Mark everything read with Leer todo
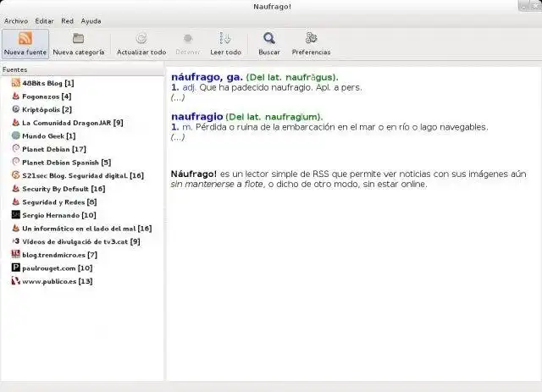Viewport: 542px width, 392px height. point(225,44)
